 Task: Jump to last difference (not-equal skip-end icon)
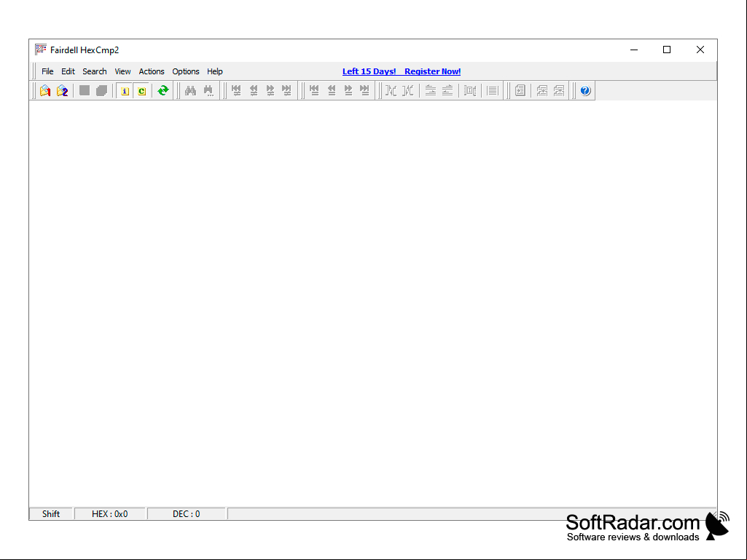click(287, 90)
